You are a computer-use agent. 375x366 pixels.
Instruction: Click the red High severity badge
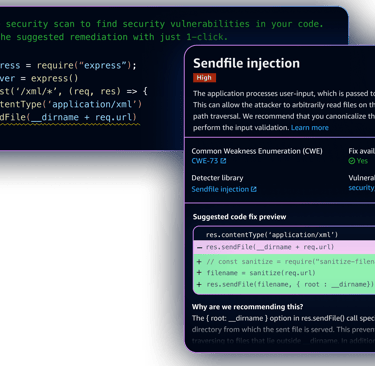point(204,78)
